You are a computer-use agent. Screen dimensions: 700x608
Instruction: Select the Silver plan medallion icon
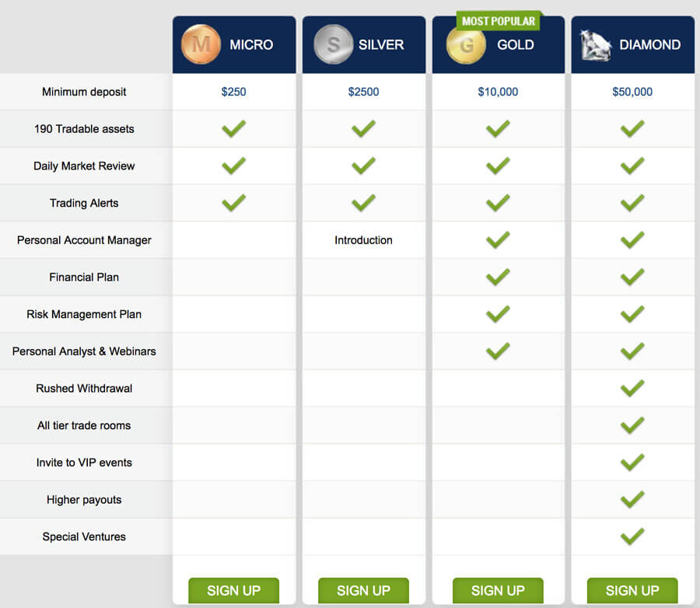(332, 45)
